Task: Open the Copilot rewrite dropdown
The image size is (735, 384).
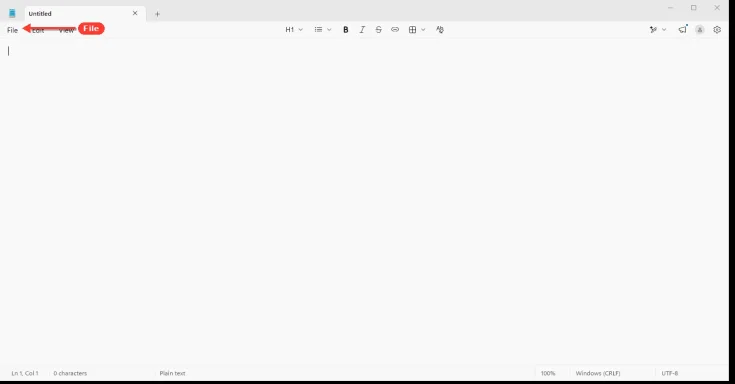Action: [x=658, y=30]
